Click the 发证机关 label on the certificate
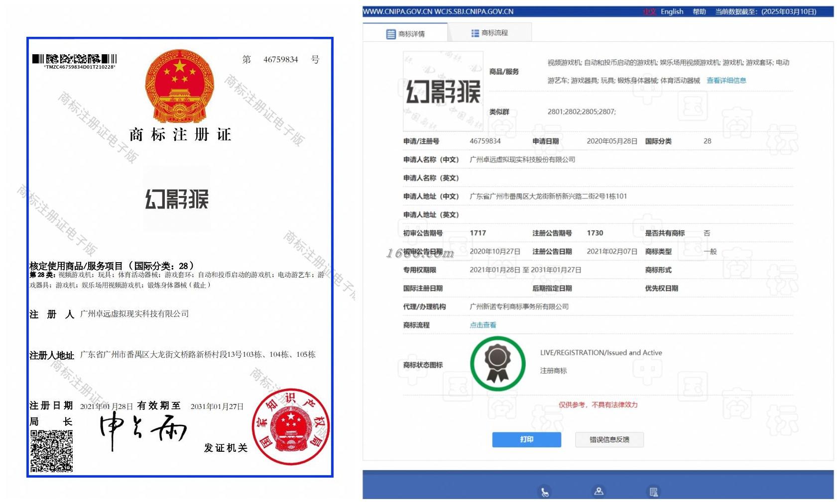The width and height of the screenshot is (840, 504). coord(226,448)
